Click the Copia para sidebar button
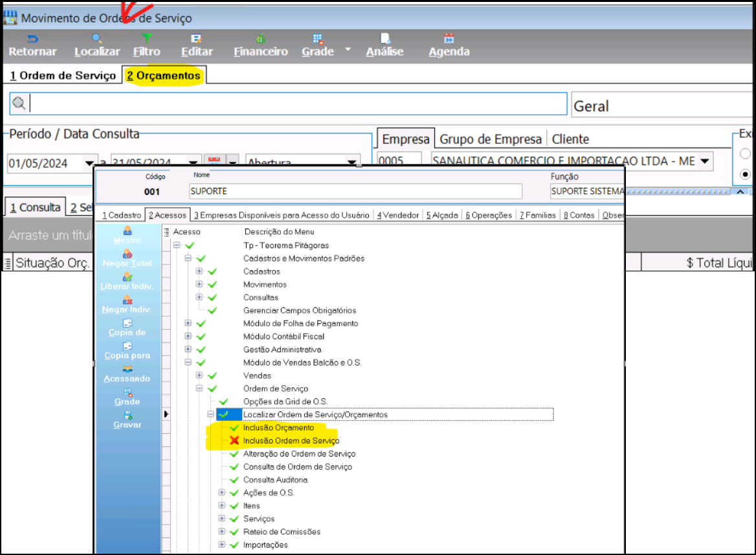This screenshot has height=555, width=756. tap(128, 352)
